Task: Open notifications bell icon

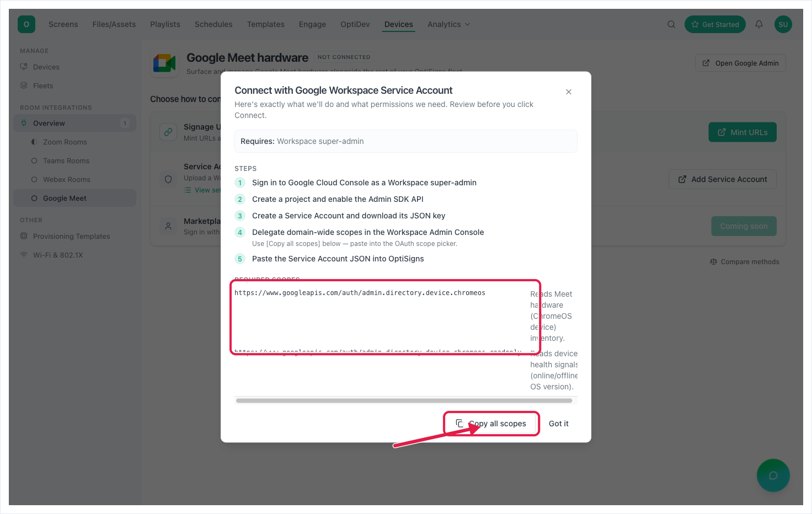Action: [x=759, y=24]
